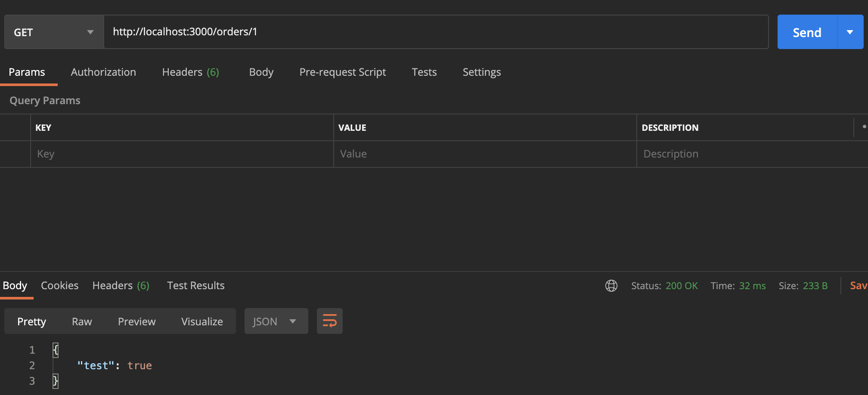Select the response Body tab
This screenshot has height=395, width=868.
click(15, 285)
